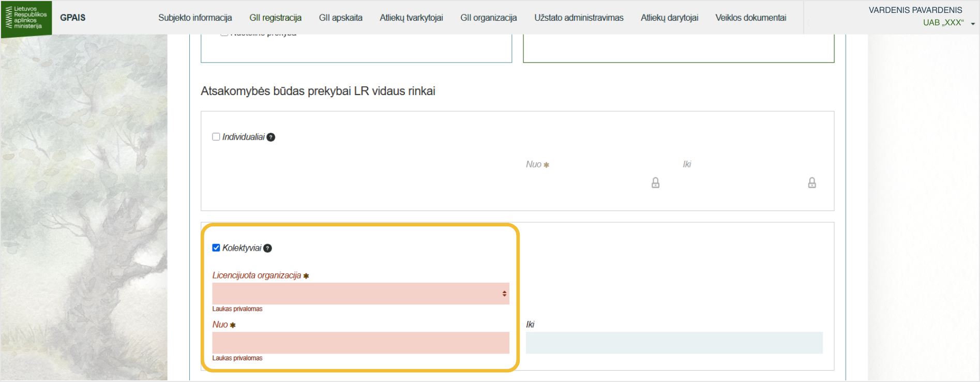The image size is (980, 382).
Task: Enable the Individualiai checkbox
Action: coord(216,136)
